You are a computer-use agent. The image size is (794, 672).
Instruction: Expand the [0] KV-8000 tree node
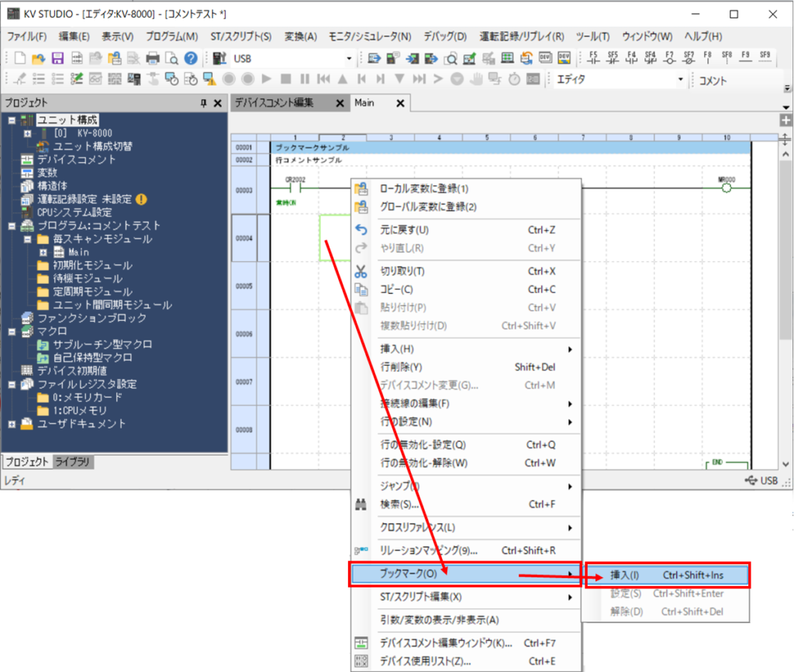tap(28, 133)
